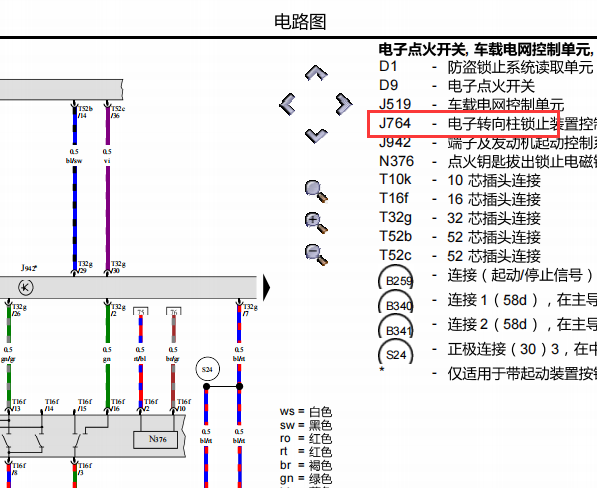Click the T5 connector box
The width and height of the screenshot is (597, 488).
point(141,312)
